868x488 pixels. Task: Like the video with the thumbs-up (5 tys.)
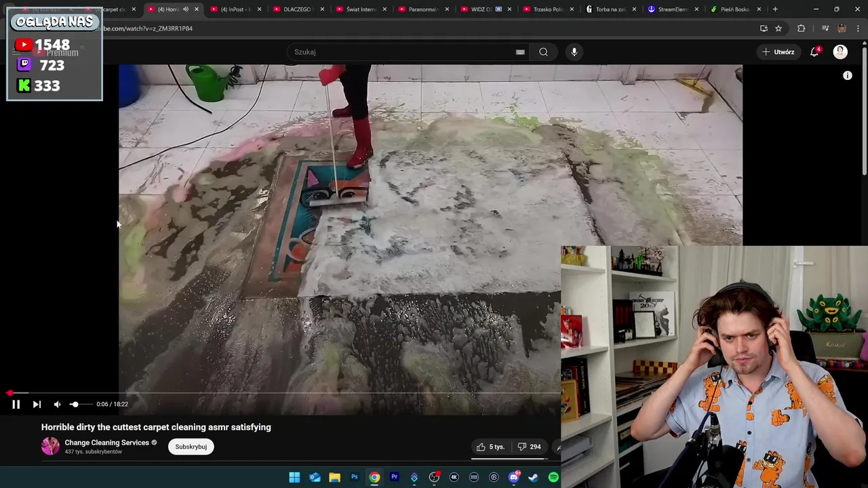tap(491, 447)
